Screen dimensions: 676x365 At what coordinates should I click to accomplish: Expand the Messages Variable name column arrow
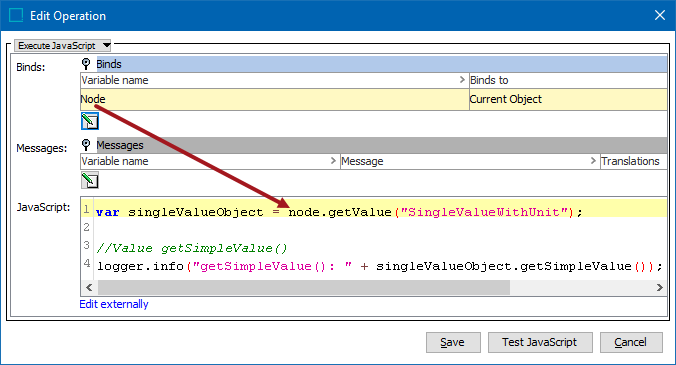[x=333, y=161]
